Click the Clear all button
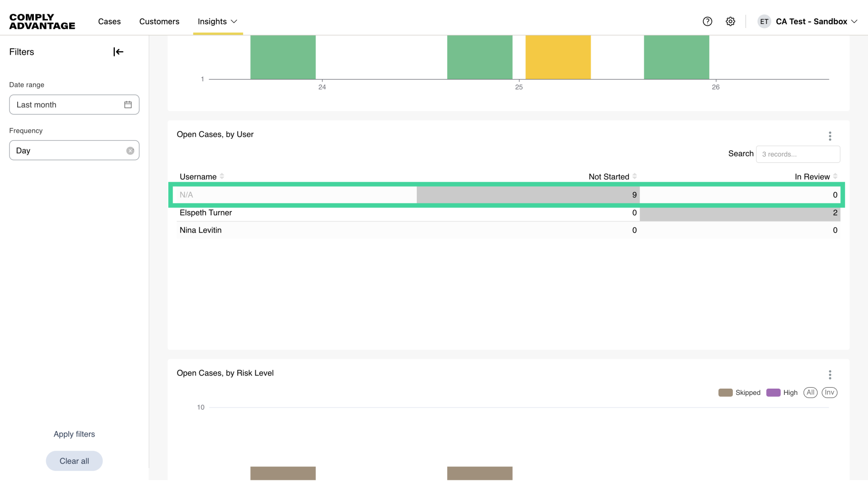The width and height of the screenshot is (868, 488). 74,461
